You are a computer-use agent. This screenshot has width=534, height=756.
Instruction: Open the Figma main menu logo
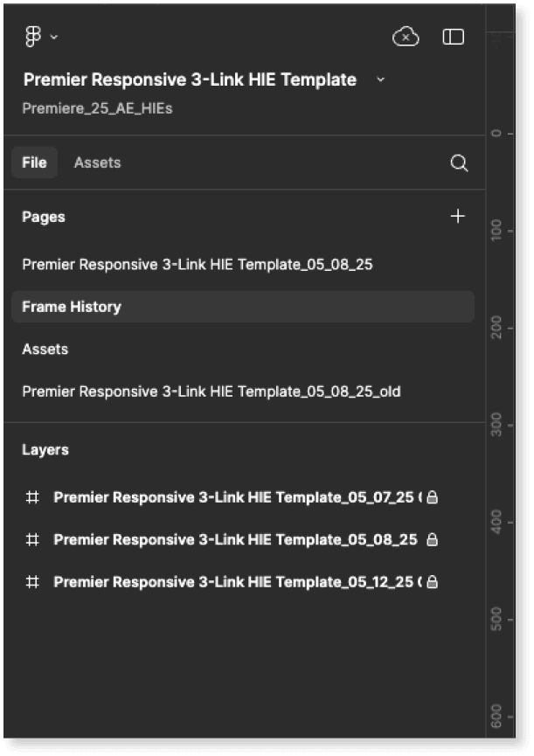[x=34, y=37]
